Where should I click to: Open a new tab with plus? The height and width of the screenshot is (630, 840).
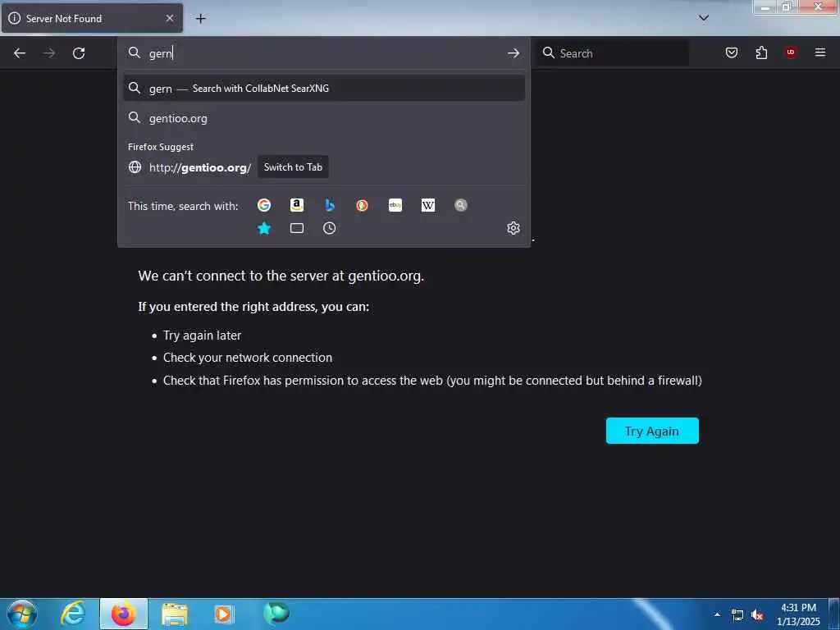coord(200,19)
